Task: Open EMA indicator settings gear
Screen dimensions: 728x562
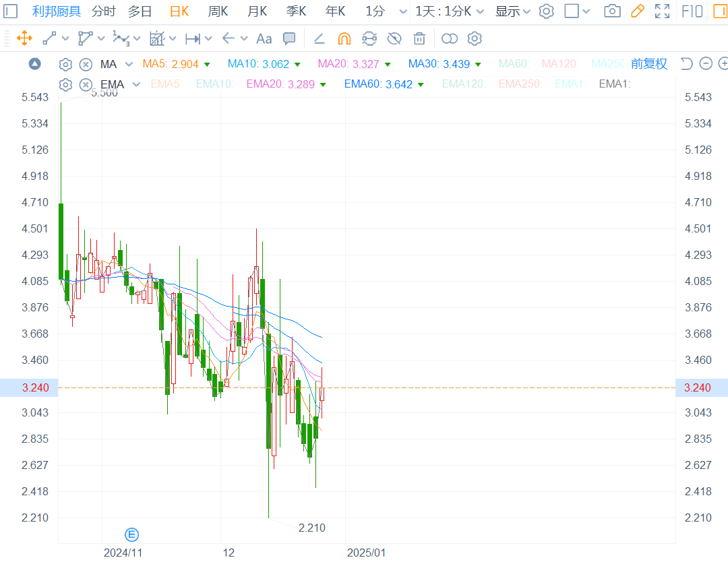Action: click(x=65, y=84)
